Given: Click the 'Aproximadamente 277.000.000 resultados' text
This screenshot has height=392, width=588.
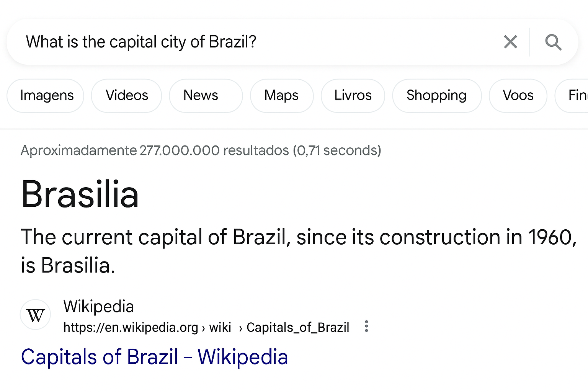Looking at the screenshot, I should pyautogui.click(x=201, y=150).
